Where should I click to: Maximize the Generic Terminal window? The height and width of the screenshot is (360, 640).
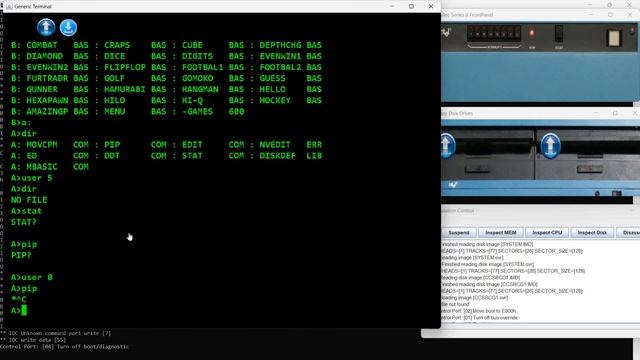tap(411, 6)
